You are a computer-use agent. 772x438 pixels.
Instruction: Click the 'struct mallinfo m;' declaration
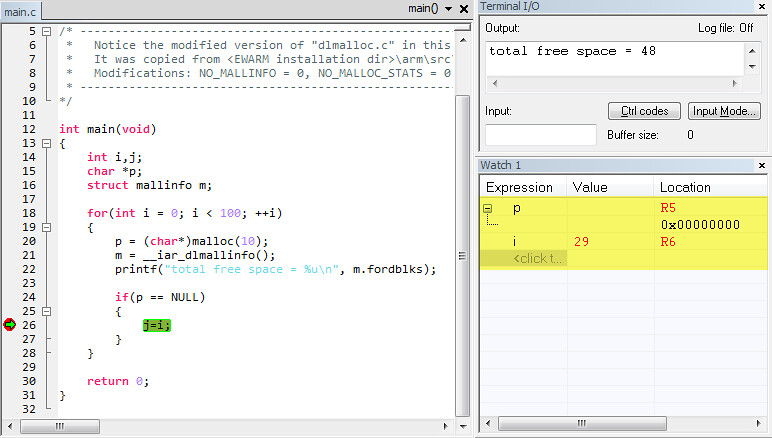coord(149,186)
